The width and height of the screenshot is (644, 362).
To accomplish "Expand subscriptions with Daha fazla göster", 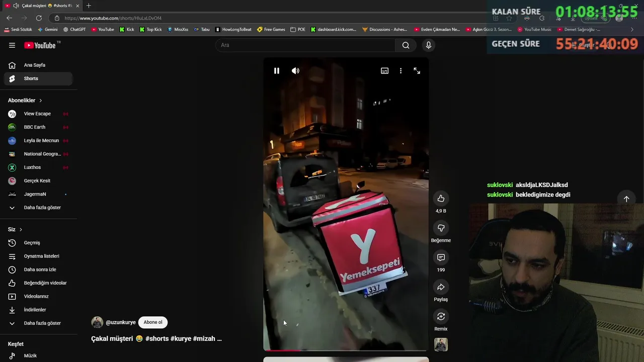I will pyautogui.click(x=38, y=208).
